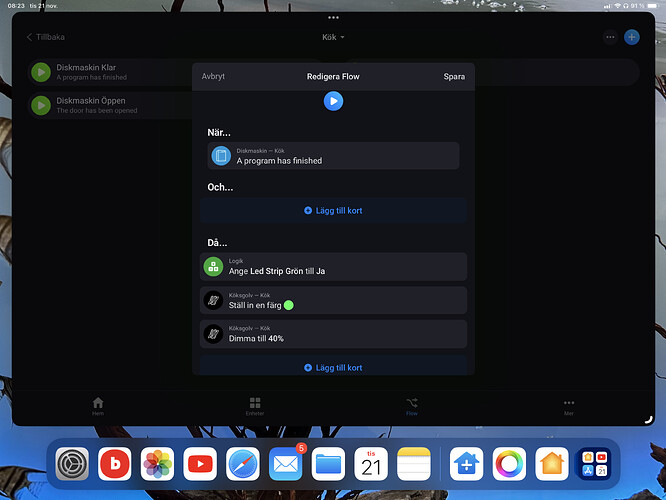
Task: Switch to the Enheter tab
Action: pos(255,406)
